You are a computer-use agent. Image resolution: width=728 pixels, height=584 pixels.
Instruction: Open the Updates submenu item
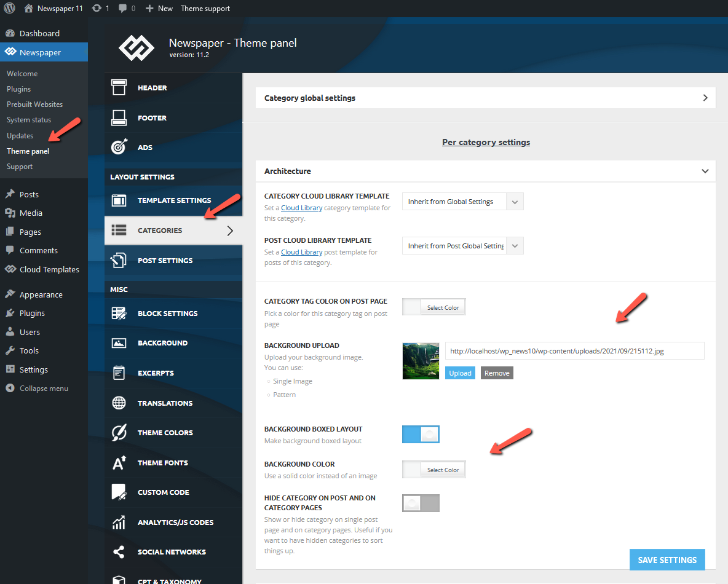20,136
